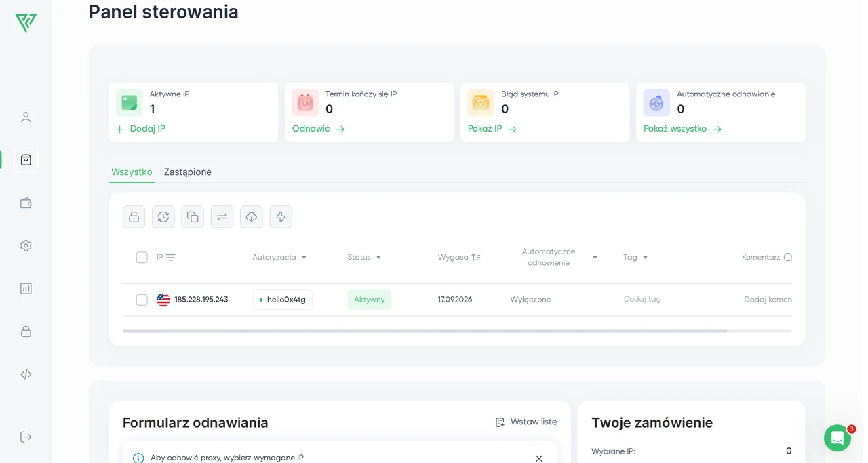Open the API code sidebar icon

[x=26, y=374]
